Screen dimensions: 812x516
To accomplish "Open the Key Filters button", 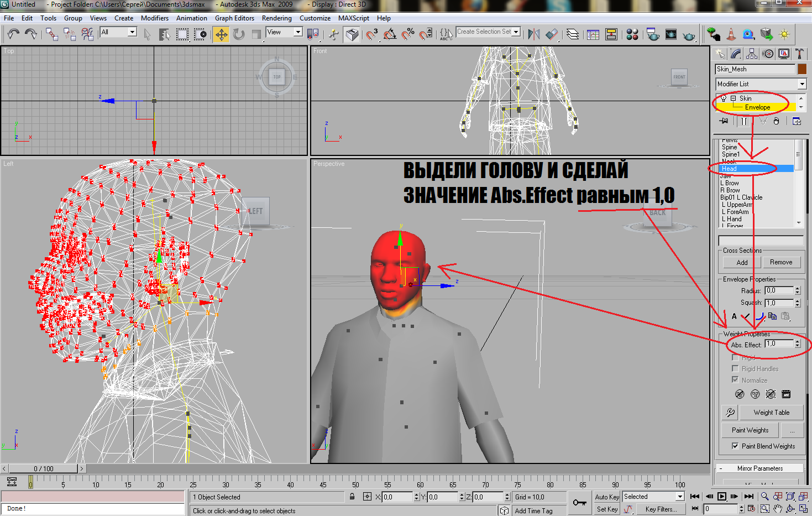I will pyautogui.click(x=661, y=509).
